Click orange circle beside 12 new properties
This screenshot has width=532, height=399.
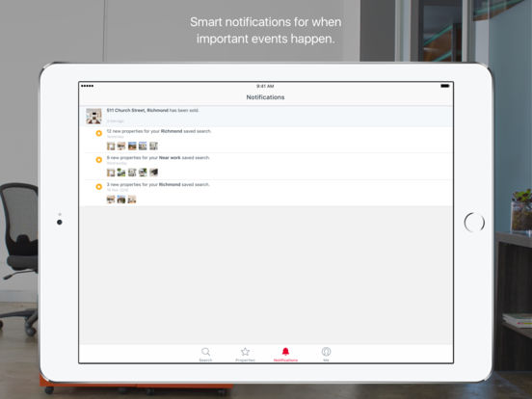pyautogui.click(x=98, y=133)
